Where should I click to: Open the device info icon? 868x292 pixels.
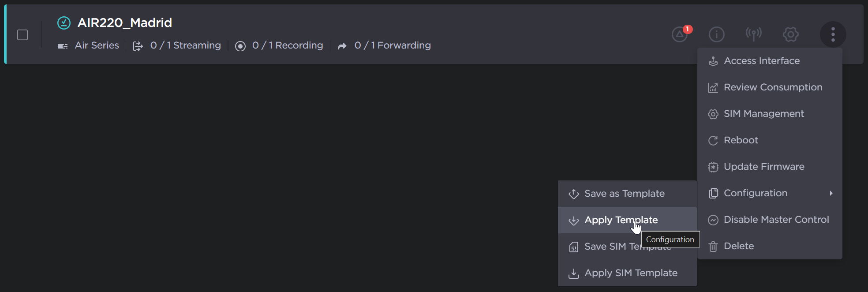(716, 34)
